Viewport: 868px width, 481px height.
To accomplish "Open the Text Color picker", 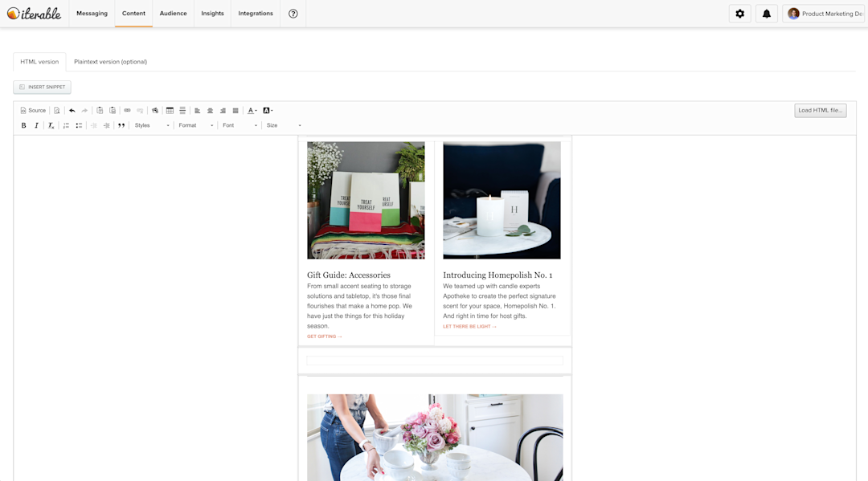I will [252, 111].
